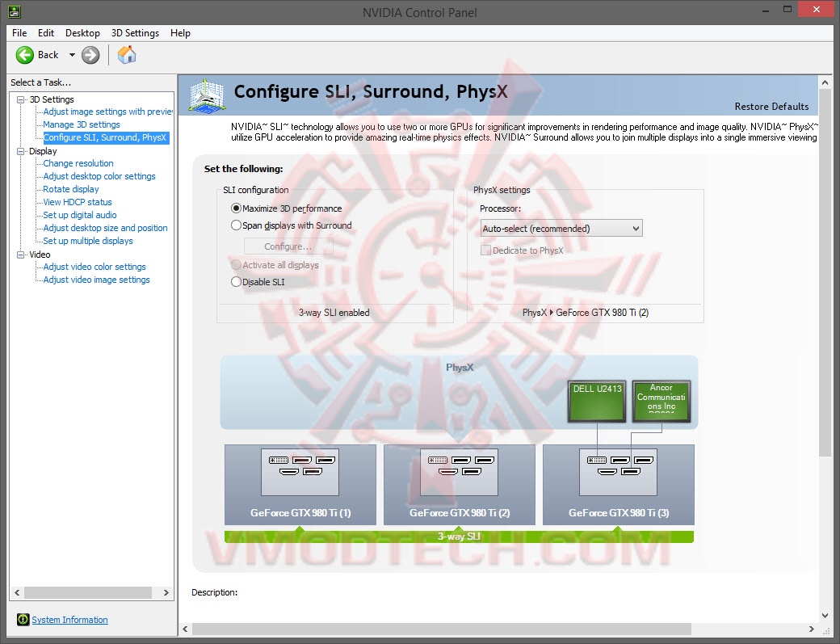Screen dimensions: 840x644
Task: Open Adjust desktop size and position task
Action: pos(105,228)
